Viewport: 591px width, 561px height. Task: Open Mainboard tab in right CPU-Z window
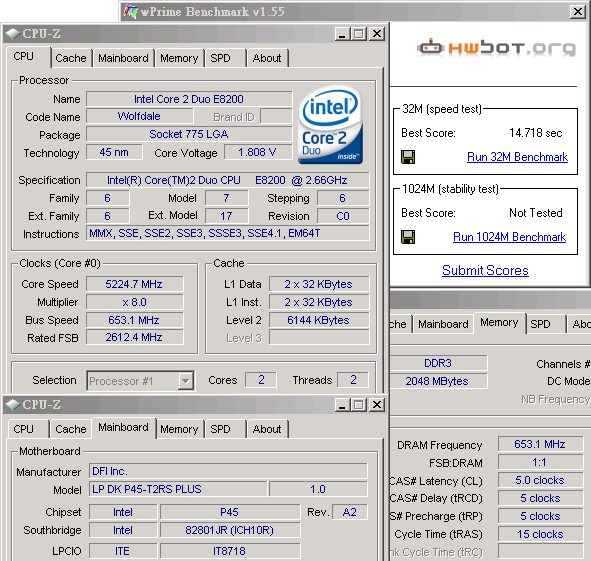(x=443, y=324)
